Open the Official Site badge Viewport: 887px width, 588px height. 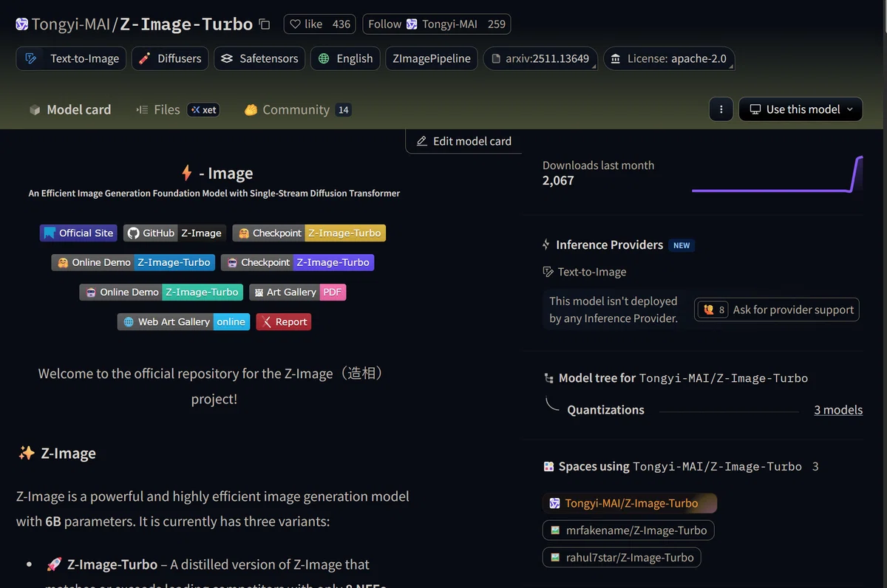pyautogui.click(x=78, y=233)
